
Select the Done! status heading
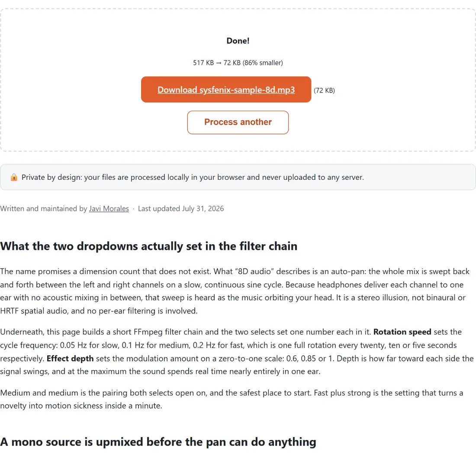238,41
